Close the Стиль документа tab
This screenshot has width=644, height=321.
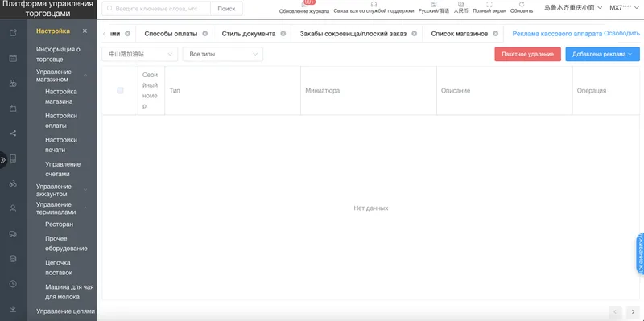tap(283, 34)
